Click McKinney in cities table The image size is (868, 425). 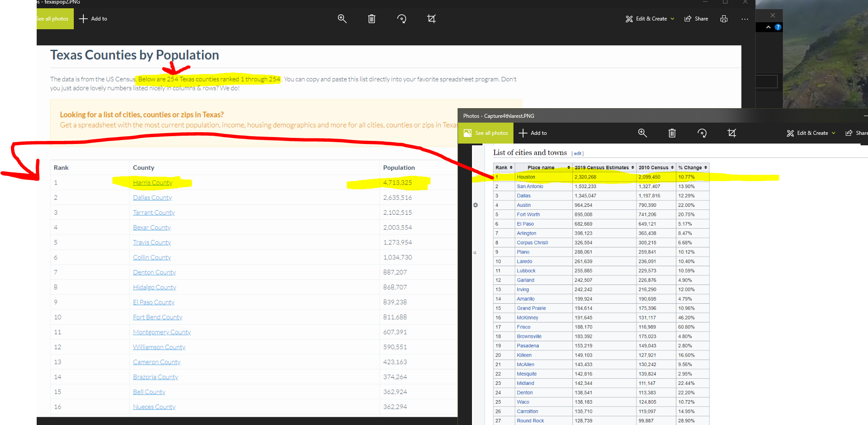pyautogui.click(x=527, y=318)
